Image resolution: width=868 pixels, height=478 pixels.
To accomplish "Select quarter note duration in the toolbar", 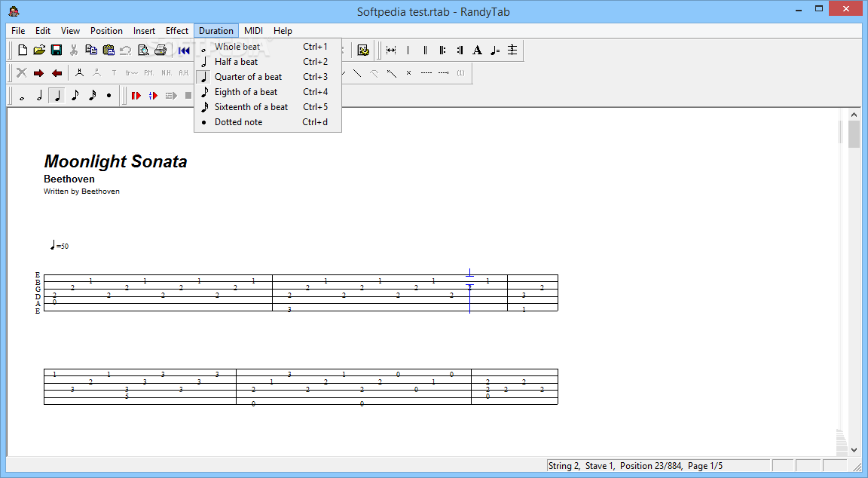I will coord(57,96).
